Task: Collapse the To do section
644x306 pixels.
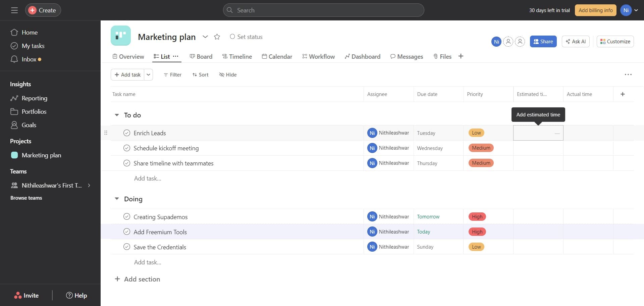Action: [116, 115]
